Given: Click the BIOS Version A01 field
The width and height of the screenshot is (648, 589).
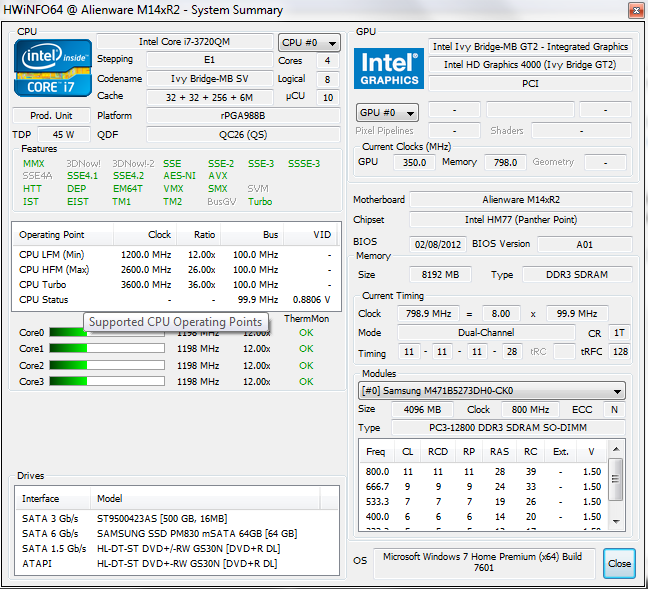Looking at the screenshot, I should tap(585, 244).
